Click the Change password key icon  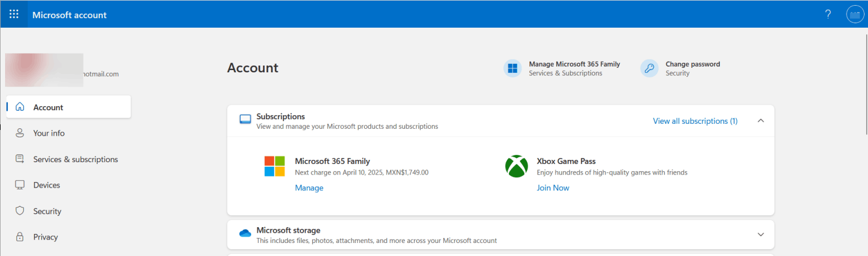click(x=650, y=68)
